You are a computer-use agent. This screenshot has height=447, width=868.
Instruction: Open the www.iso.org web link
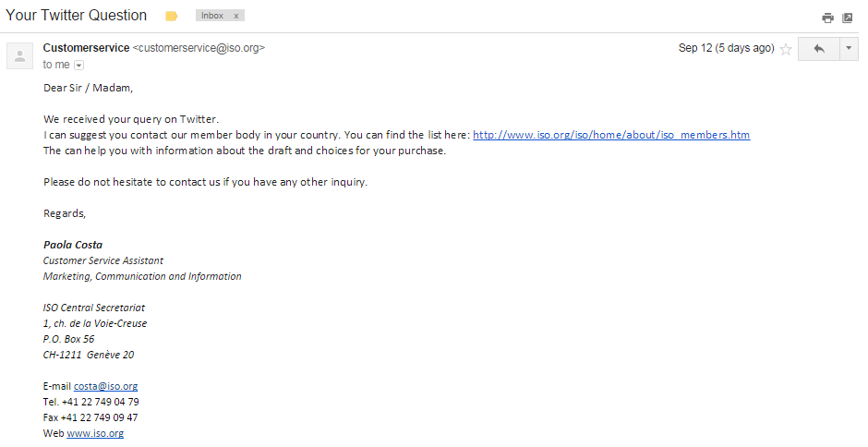(95, 433)
